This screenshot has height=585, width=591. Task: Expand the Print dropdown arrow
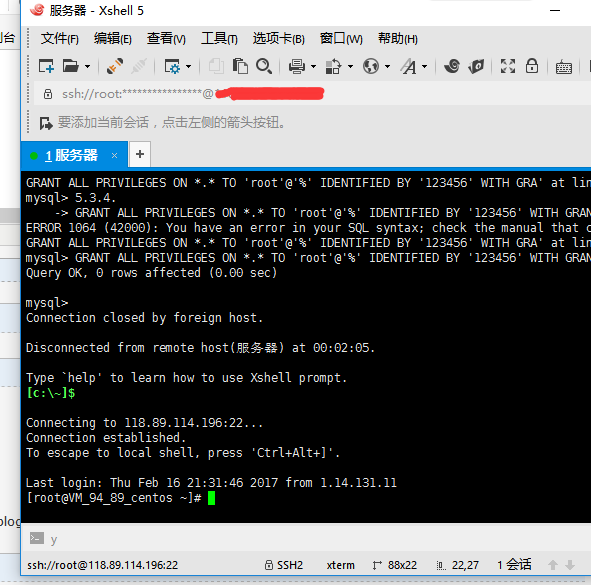pos(313,67)
